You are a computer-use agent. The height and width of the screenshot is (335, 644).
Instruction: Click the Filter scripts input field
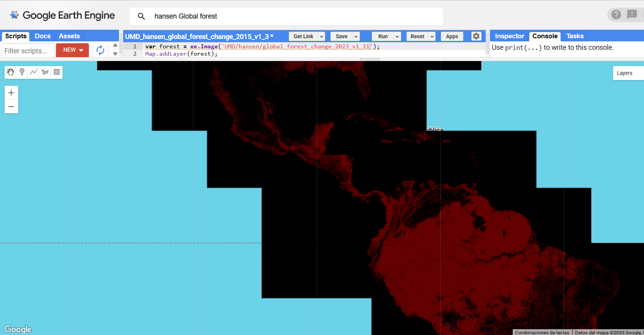(28, 51)
